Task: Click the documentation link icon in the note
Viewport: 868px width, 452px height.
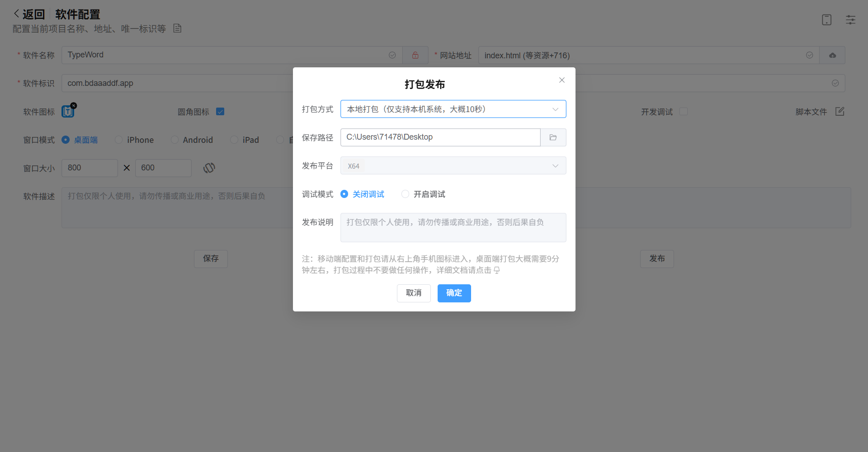Action: point(497,270)
